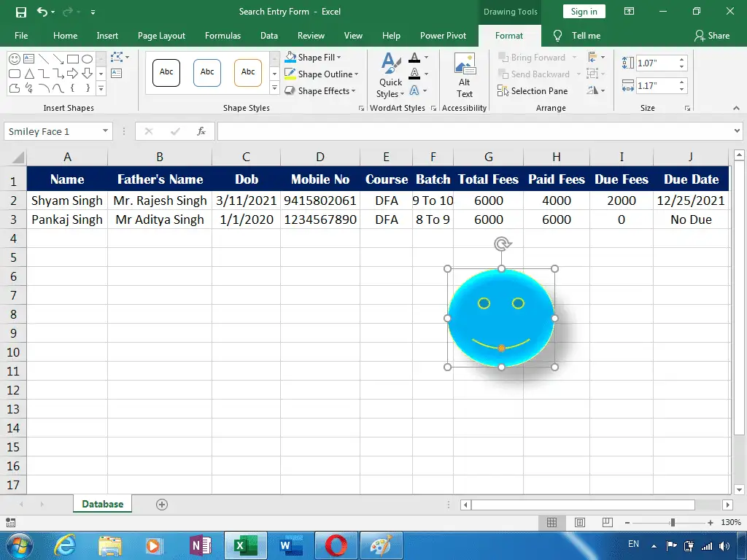Expand the formula bar
The height and width of the screenshot is (560, 747).
[x=737, y=131]
